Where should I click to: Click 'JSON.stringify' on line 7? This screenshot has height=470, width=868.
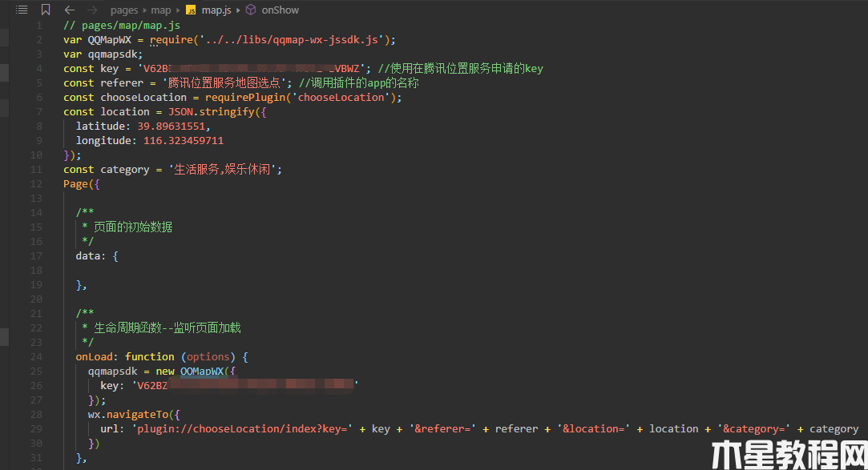pos(212,111)
